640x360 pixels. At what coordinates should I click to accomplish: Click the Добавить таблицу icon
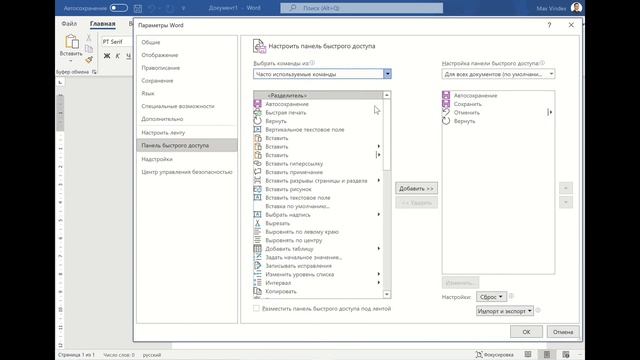point(258,249)
